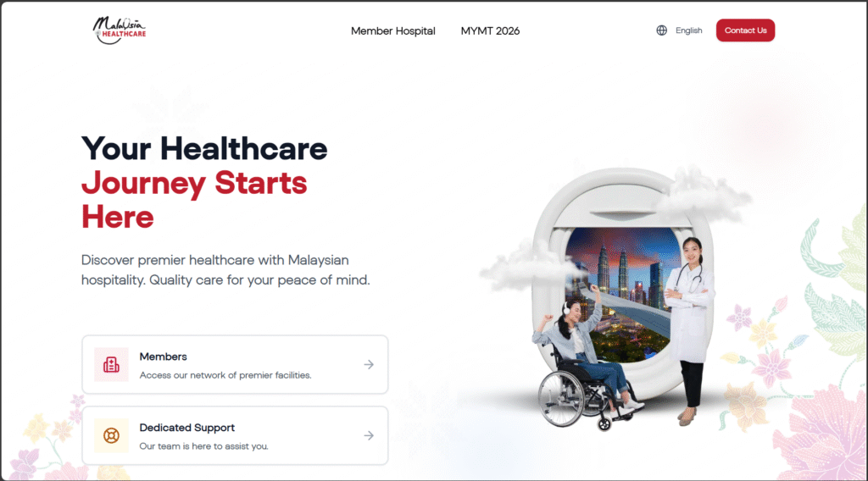Click the 'Your Healthcare' heading

click(x=204, y=149)
